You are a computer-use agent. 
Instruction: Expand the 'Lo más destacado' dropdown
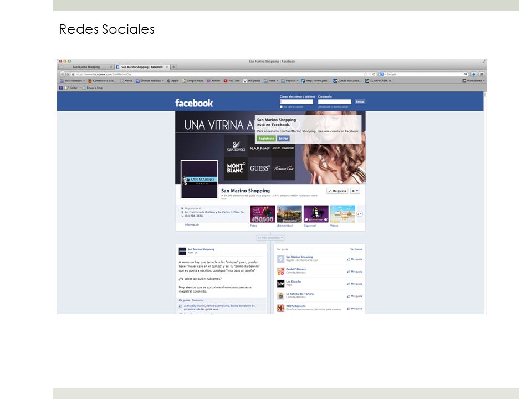point(270,238)
